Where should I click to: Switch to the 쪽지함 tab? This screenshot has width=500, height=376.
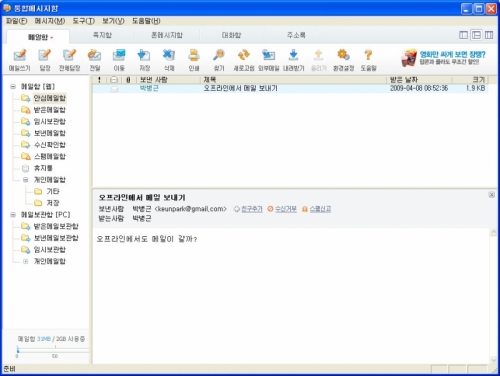pos(102,35)
